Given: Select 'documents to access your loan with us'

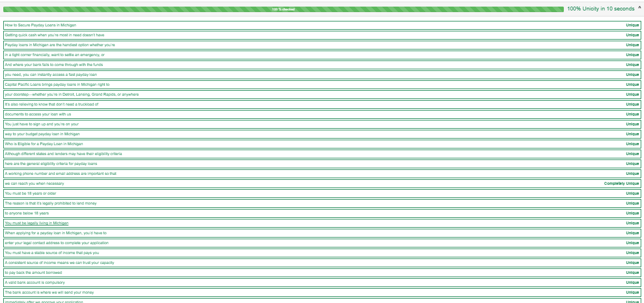Looking at the screenshot, I should point(322,114).
